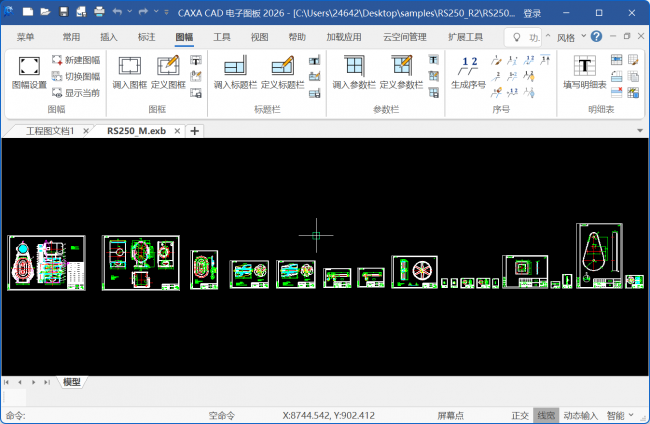This screenshot has height=424, width=650.
Task: Expand the 屏幕点 (screen point) selector in status bar
Action: point(452,415)
